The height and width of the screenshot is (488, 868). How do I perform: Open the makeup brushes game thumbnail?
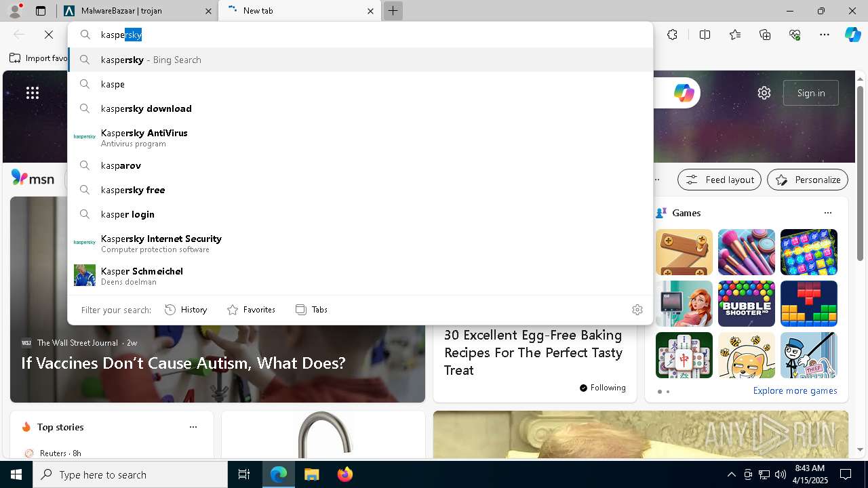point(747,252)
